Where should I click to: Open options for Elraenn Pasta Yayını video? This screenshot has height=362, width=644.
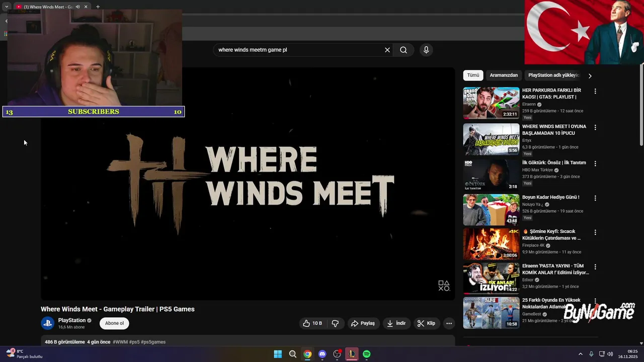[595, 267]
